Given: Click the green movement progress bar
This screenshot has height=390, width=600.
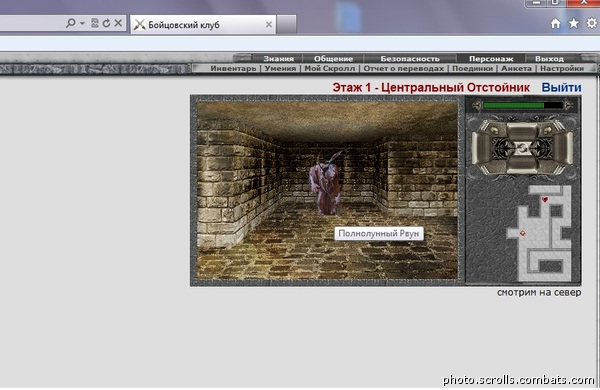Looking at the screenshot, I should (522, 105).
